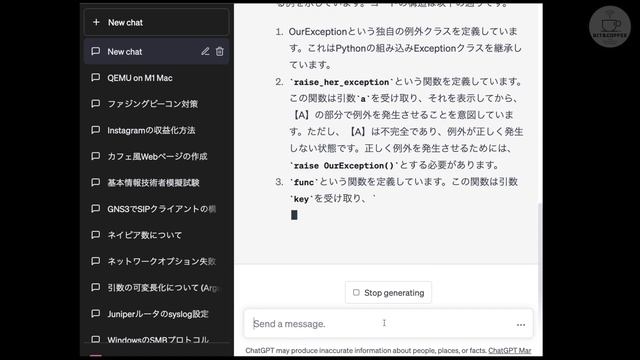Open the ネットワークオプション失敗 conversation
The height and width of the screenshot is (360, 640).
tap(156, 261)
